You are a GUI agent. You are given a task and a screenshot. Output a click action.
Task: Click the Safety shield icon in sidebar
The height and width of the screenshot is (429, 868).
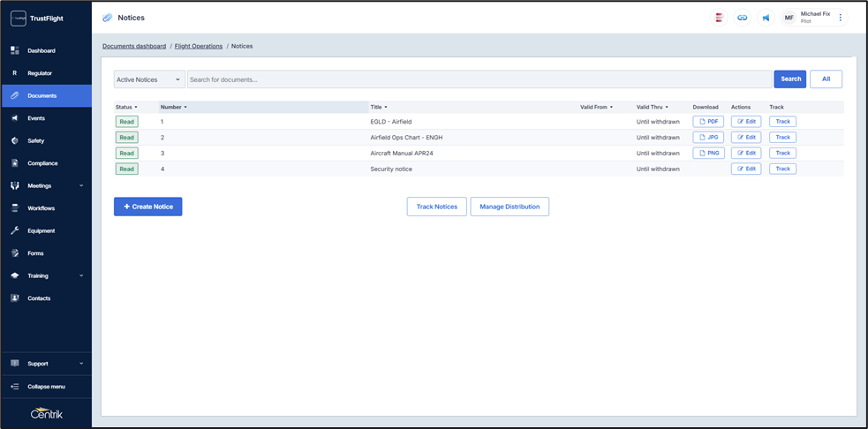click(15, 140)
